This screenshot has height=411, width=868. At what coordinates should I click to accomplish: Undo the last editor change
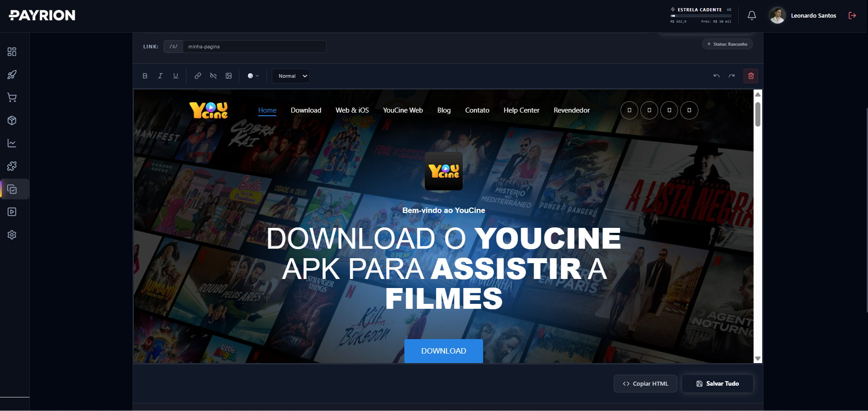[x=716, y=76]
